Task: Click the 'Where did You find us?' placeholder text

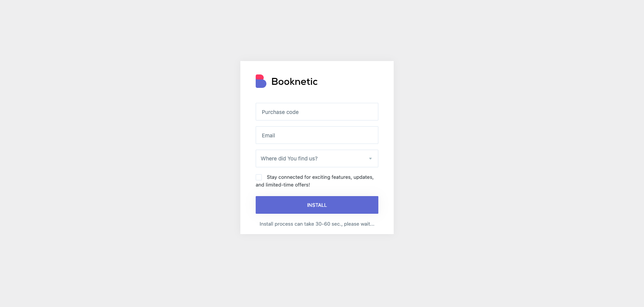Action: click(x=289, y=158)
